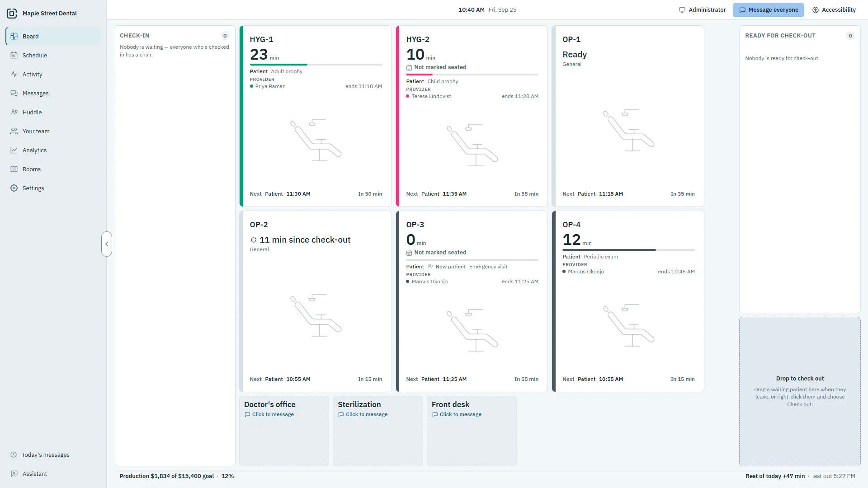Click OP-3 New patient label
868x488 pixels.
(x=447, y=267)
